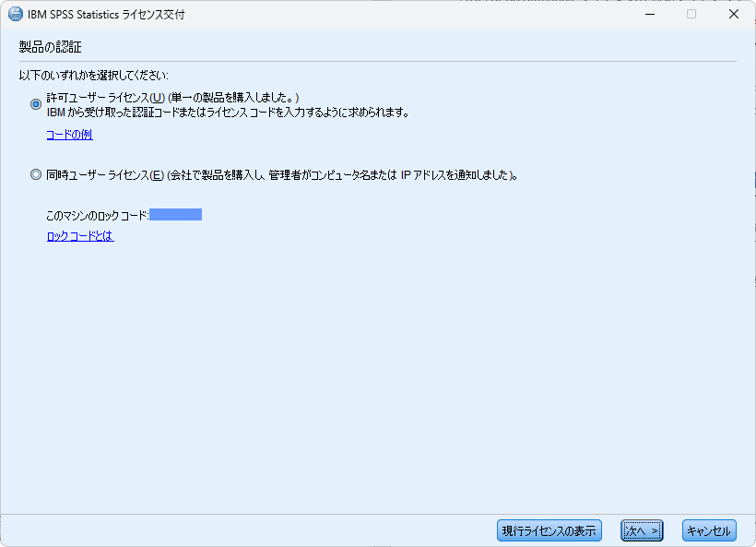Close the ライセンス交付 window

tap(734, 14)
